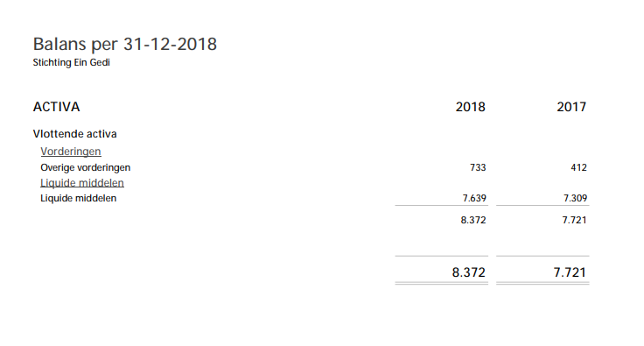644x346 pixels.
Task: Click the Vorderingen underlined link
Action: (71, 152)
